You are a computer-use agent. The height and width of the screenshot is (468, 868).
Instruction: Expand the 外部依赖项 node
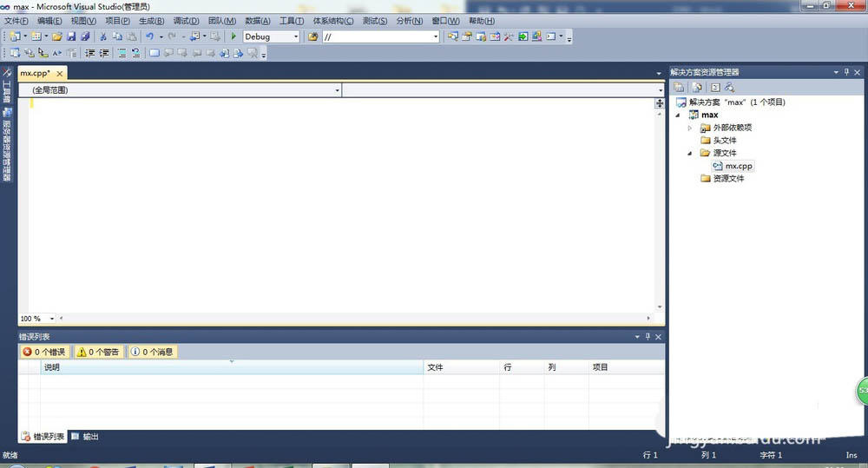click(690, 128)
